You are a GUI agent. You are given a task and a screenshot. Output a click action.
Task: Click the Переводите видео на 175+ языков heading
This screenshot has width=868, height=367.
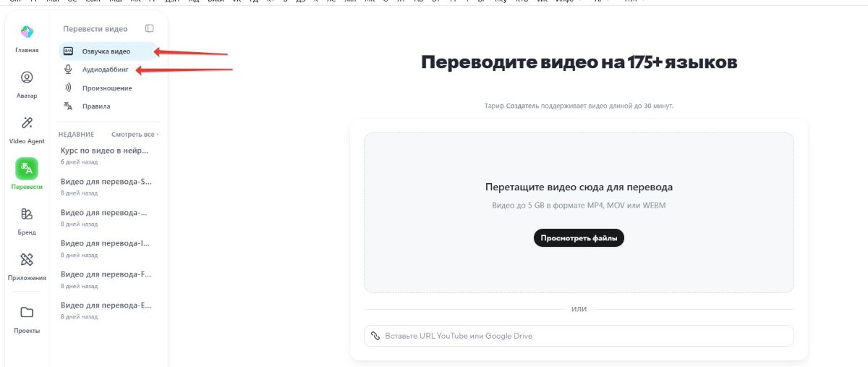579,62
